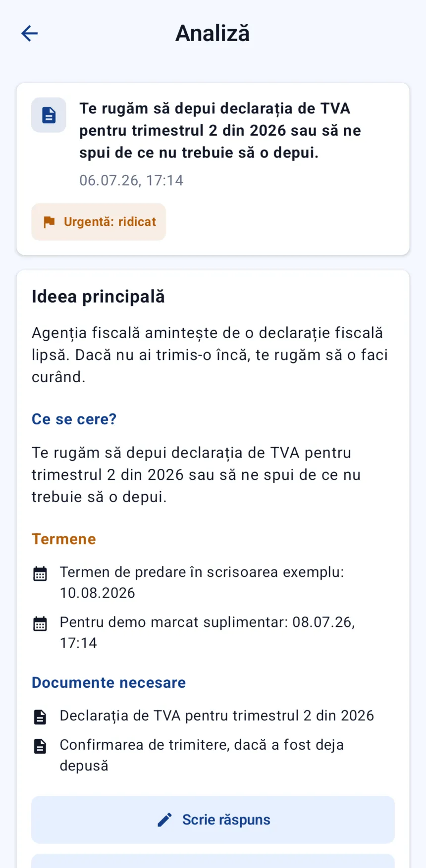The width and height of the screenshot is (426, 868).
Task: Tap the calendar icon beside the 10.08.2026 deadline
Action: click(40, 573)
